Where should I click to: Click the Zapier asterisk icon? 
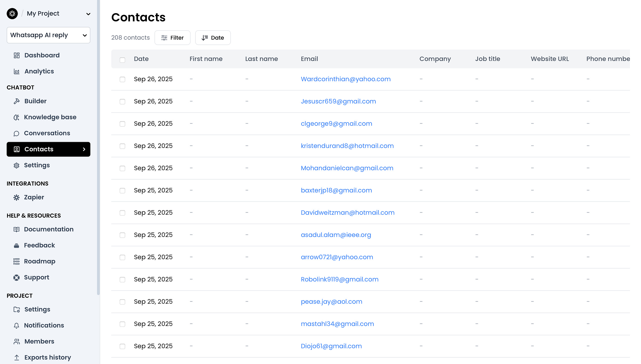point(16,197)
